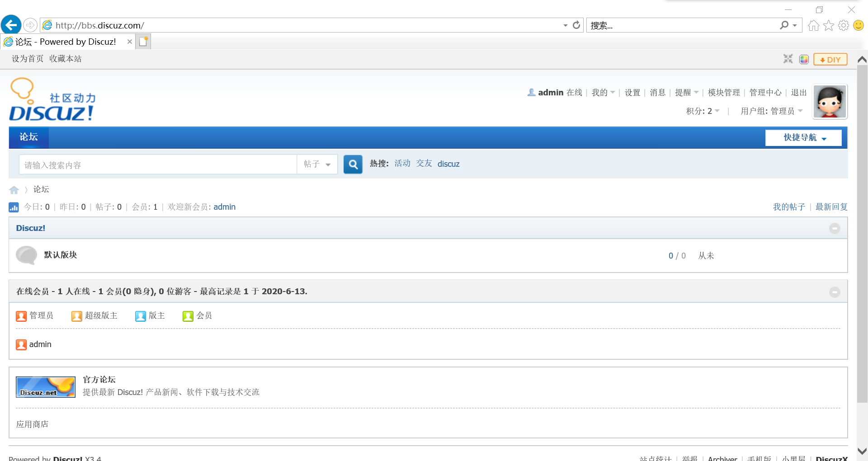Viewport: 868px width, 461px height.
Task: Open search provider dropdown arrow
Action: pyautogui.click(x=795, y=25)
